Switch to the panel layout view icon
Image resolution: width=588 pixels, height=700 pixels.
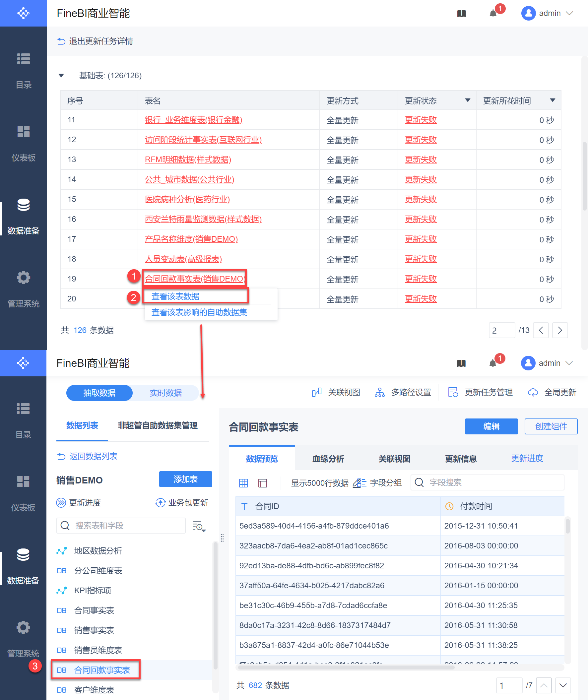pos(263,483)
